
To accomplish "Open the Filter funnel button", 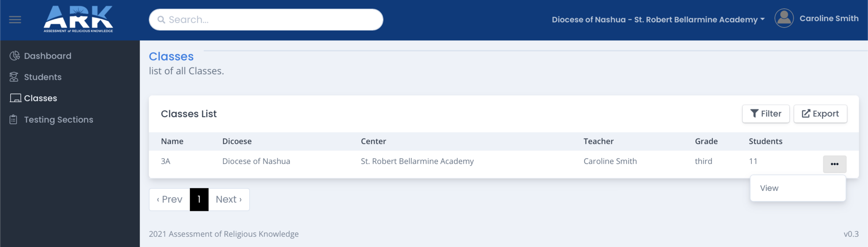I will click(x=765, y=114).
